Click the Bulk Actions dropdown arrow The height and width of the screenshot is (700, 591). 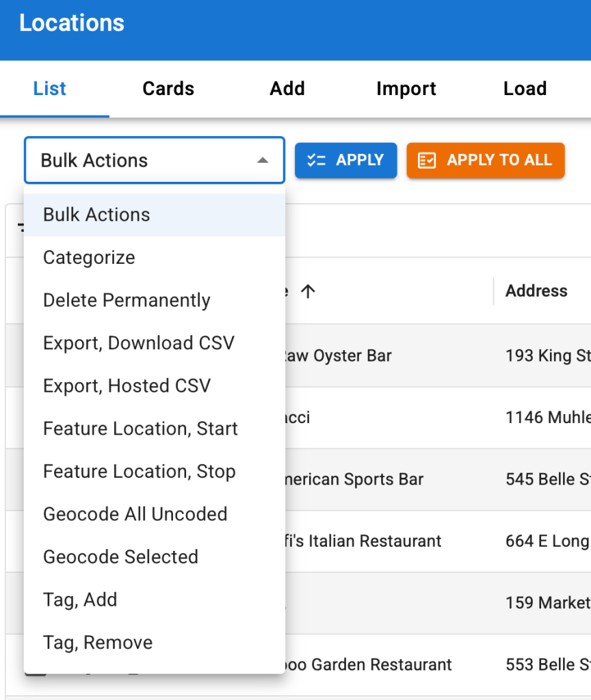pos(263,160)
